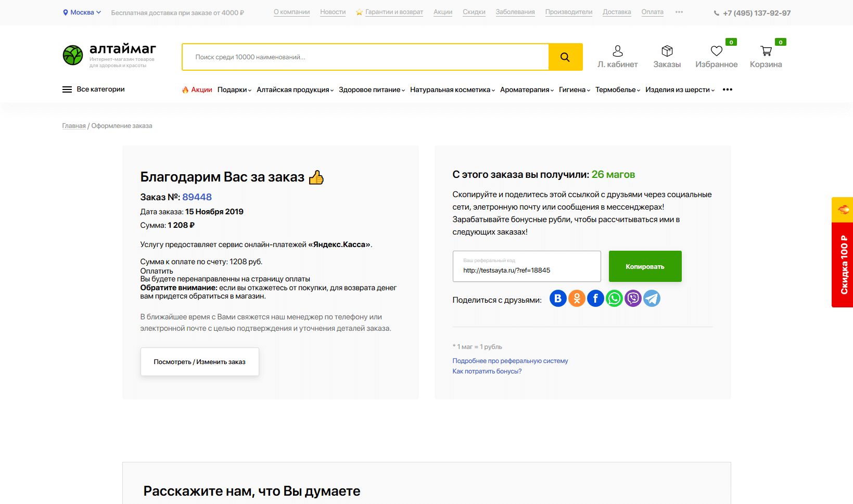The image size is (853, 504).
Task: Share via the Facebook icon
Action: tap(595, 299)
